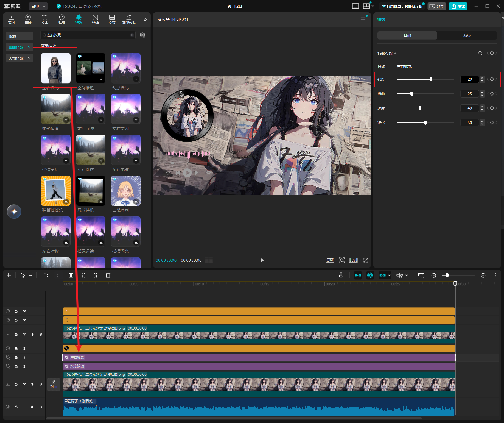Click the 扭曲 slider handle
Viewport: 504px width, 423px height.
coord(411,94)
